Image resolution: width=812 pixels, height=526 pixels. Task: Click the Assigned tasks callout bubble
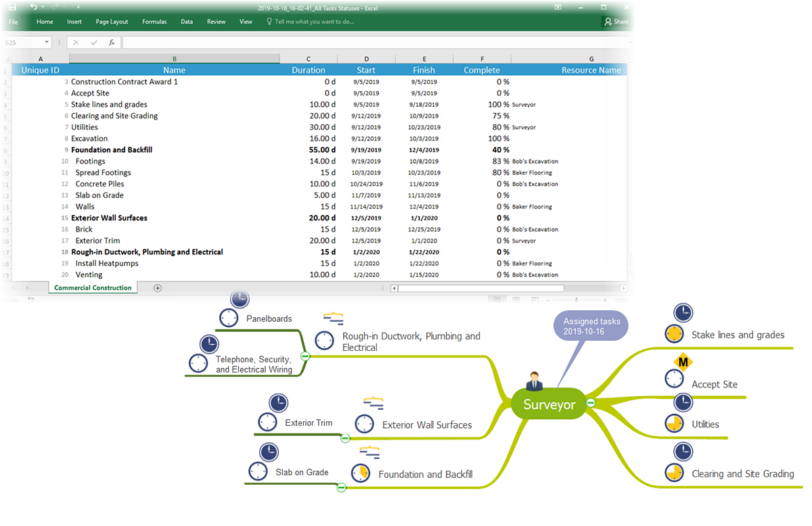tap(591, 327)
